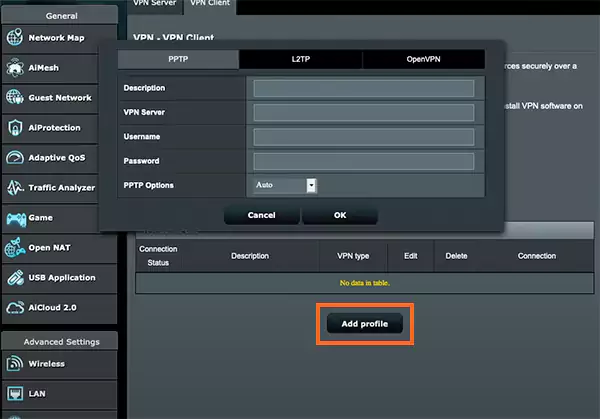
Task: Open USB Application settings
Action: point(59,278)
